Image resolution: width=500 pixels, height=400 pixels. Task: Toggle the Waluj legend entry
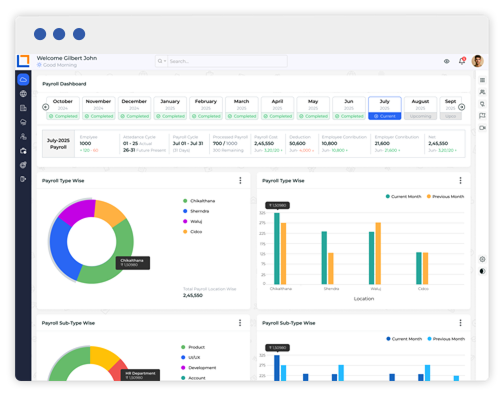pyautogui.click(x=192, y=221)
